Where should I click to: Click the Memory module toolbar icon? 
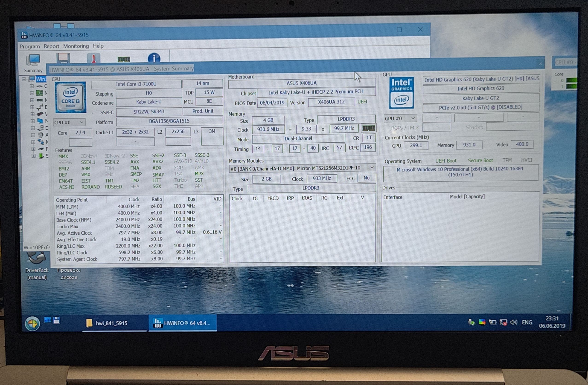124,59
